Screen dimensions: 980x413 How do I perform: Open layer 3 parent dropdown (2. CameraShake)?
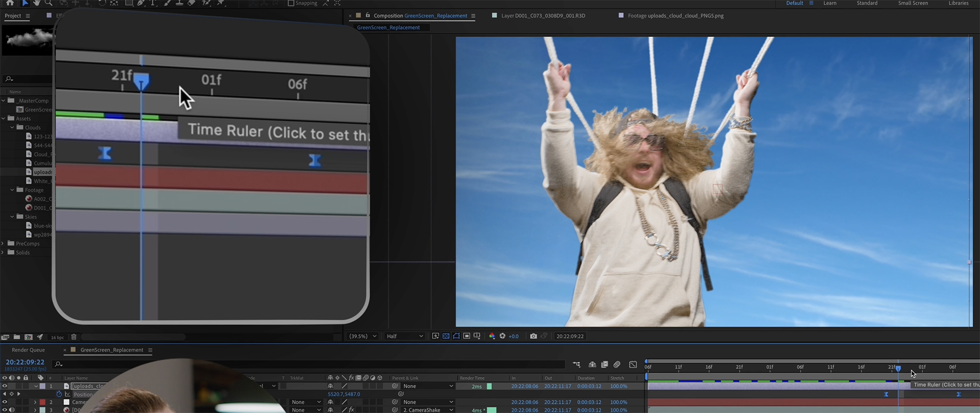click(x=428, y=409)
